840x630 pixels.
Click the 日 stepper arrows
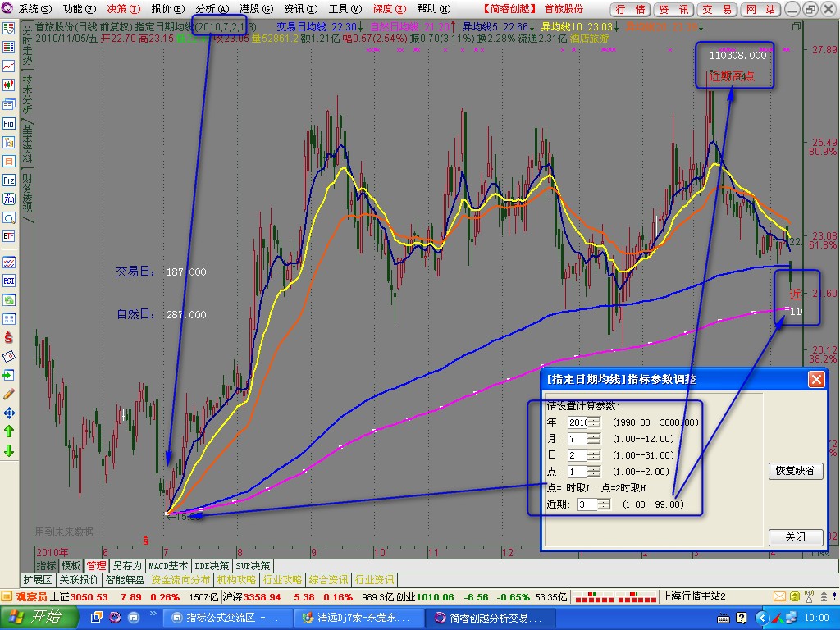tap(594, 455)
